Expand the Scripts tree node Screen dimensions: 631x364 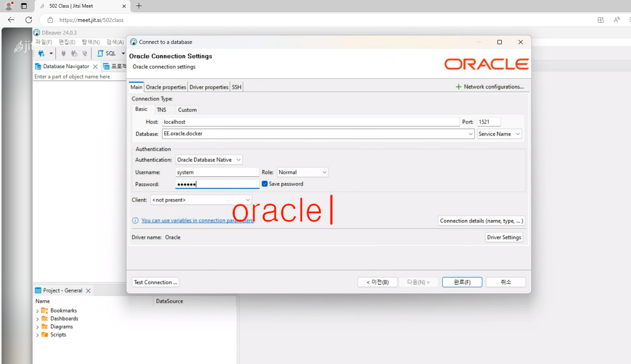[x=37, y=335]
